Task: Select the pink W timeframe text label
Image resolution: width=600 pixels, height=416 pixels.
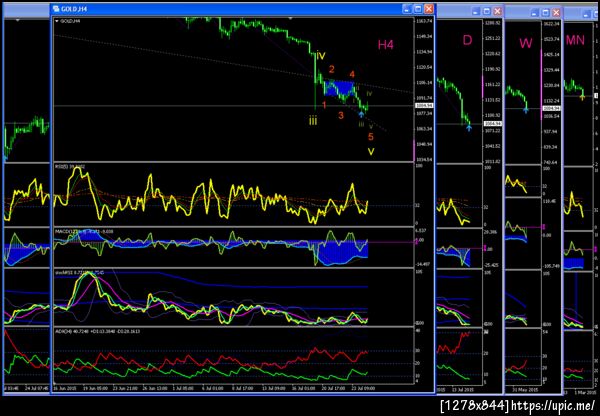Action: (x=526, y=43)
